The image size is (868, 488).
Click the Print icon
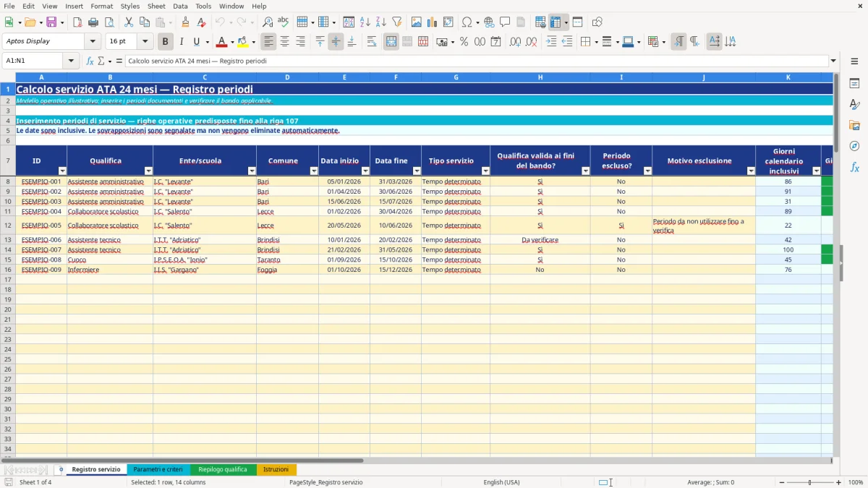point(93,22)
